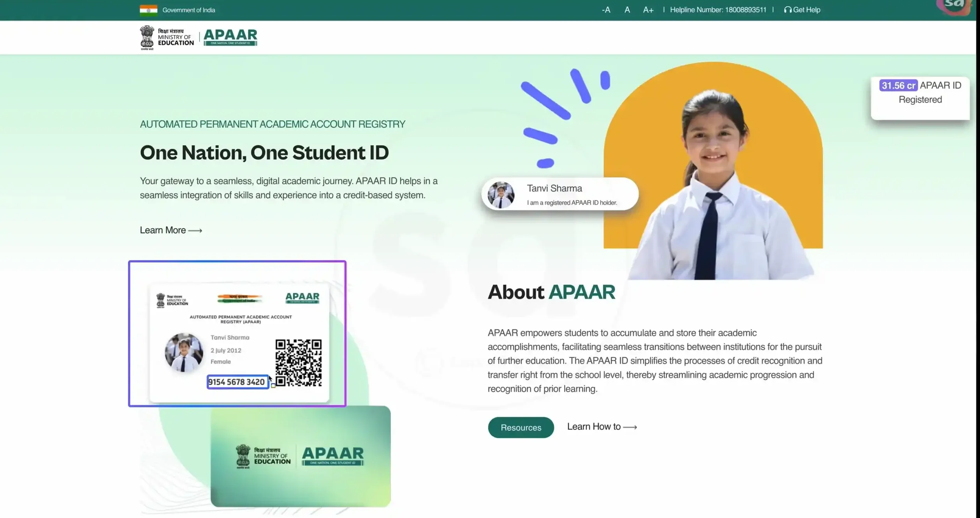Expand the 31.56 cr APAAR ID Registered badge

(x=920, y=92)
